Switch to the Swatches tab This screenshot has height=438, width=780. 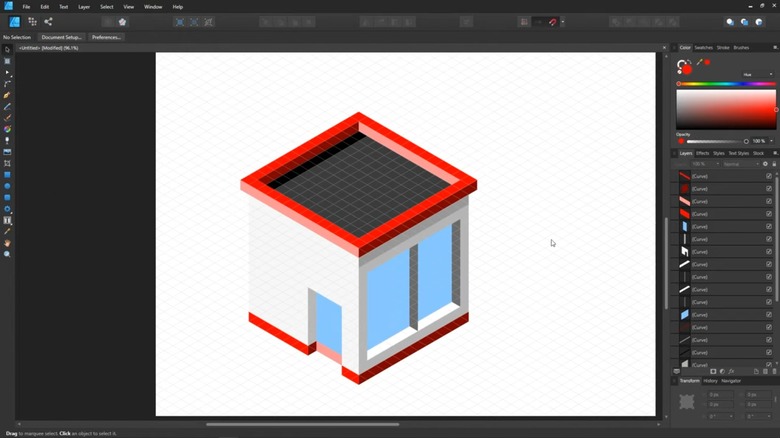[x=703, y=48]
